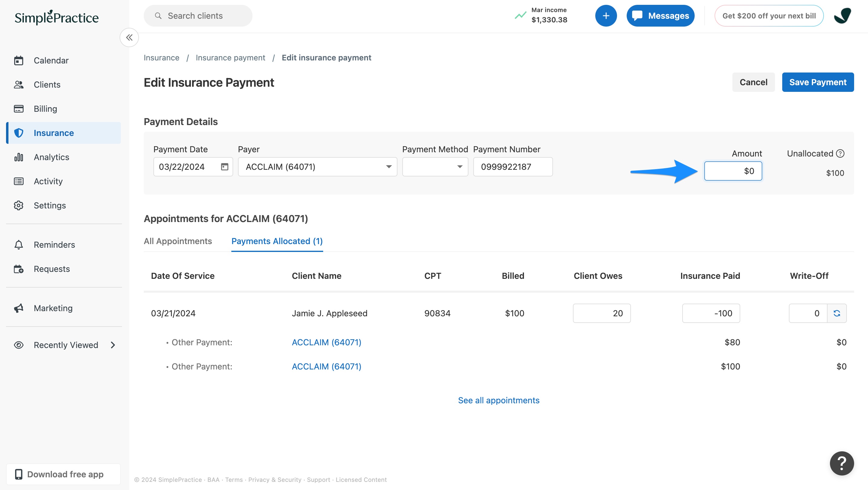Open the account avatar menu
The width and height of the screenshot is (868, 490).
click(x=843, y=15)
